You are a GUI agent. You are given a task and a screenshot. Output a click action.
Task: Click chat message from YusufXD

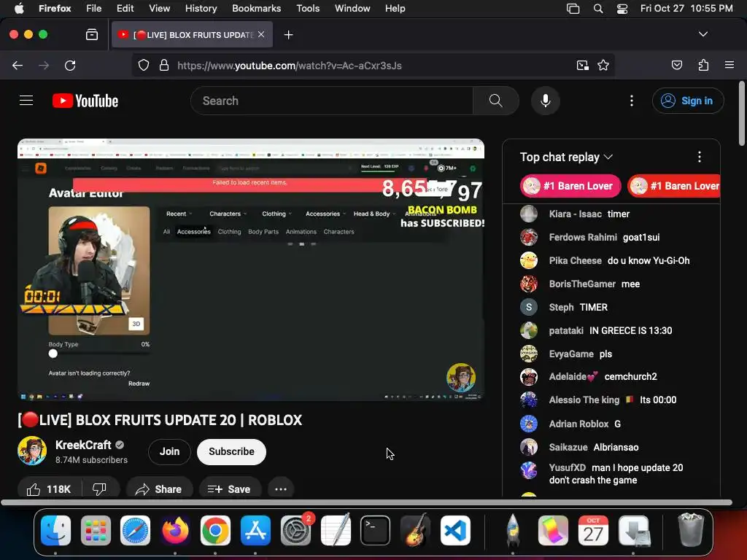(616, 474)
